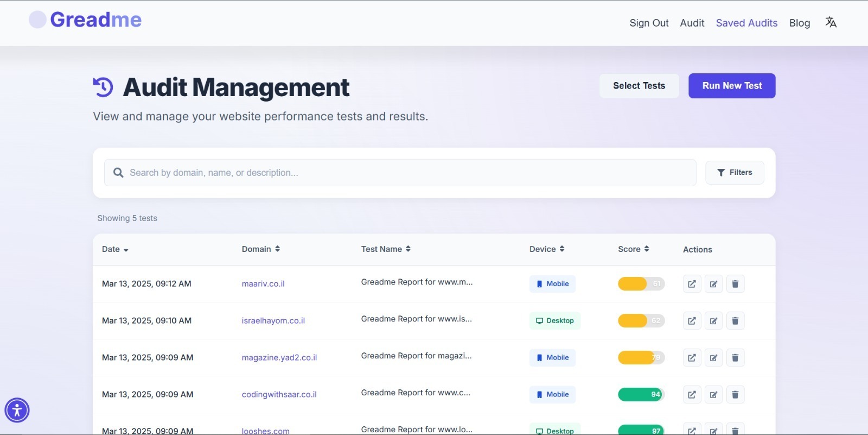Click the Greadme logo
Screen dimensions: 868x435
tap(85, 20)
